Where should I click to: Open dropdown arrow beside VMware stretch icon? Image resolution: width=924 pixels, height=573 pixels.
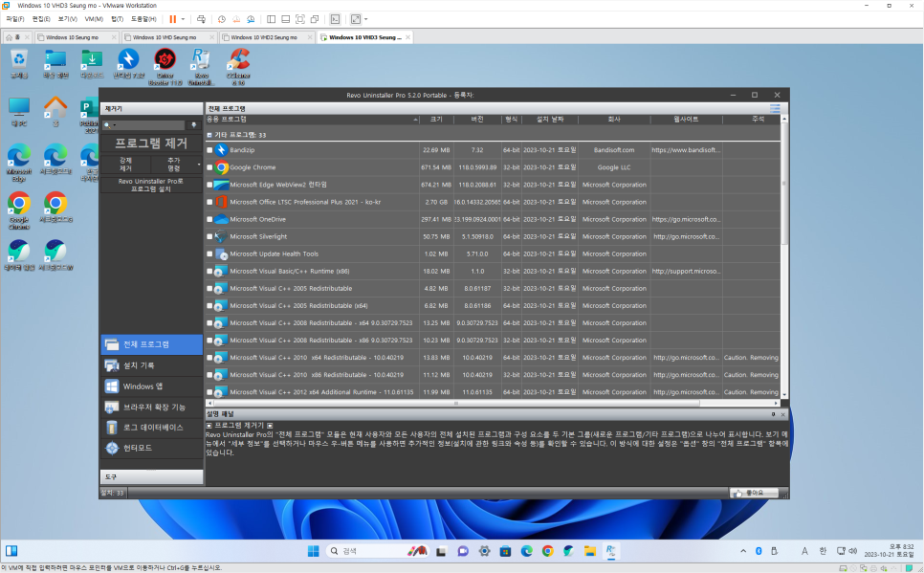(366, 19)
